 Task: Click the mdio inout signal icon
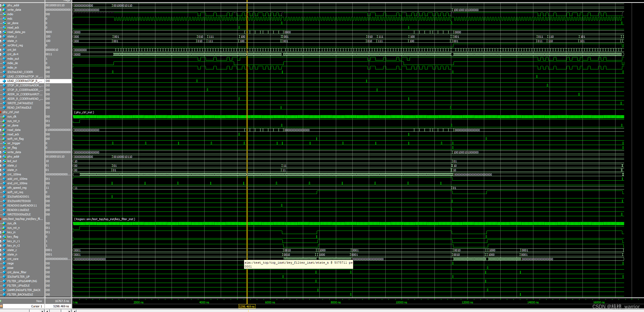pyautogui.click(x=4, y=14)
